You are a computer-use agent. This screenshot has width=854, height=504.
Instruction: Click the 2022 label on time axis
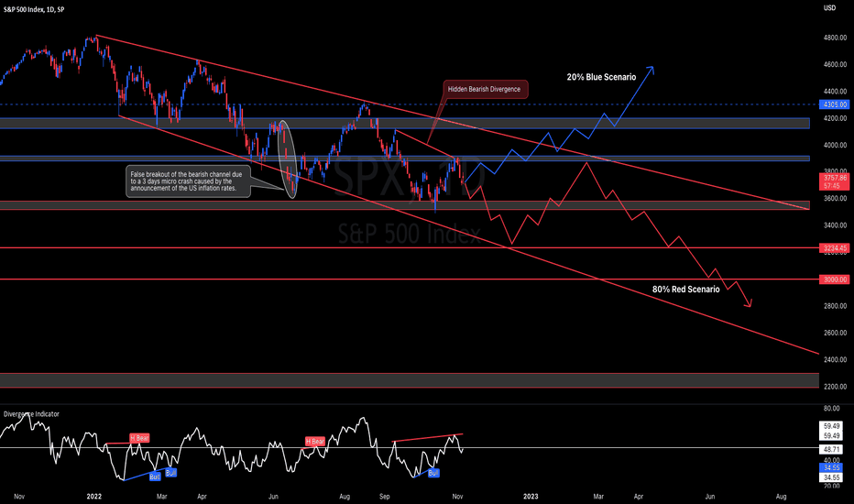tap(94, 497)
